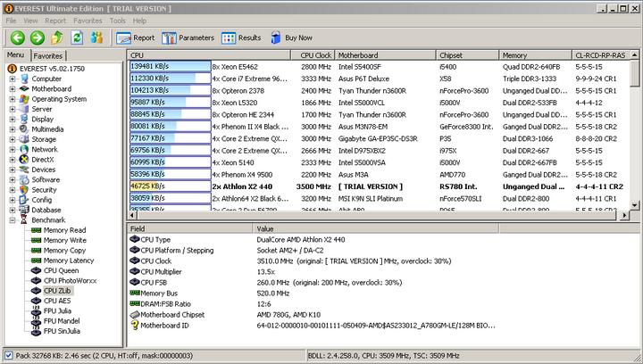Open the FPU SinJulia benchmark
643x364 pixels.
coord(62,331)
